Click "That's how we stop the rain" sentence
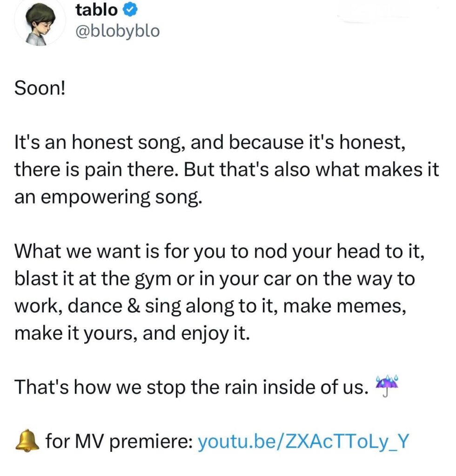 191,388
